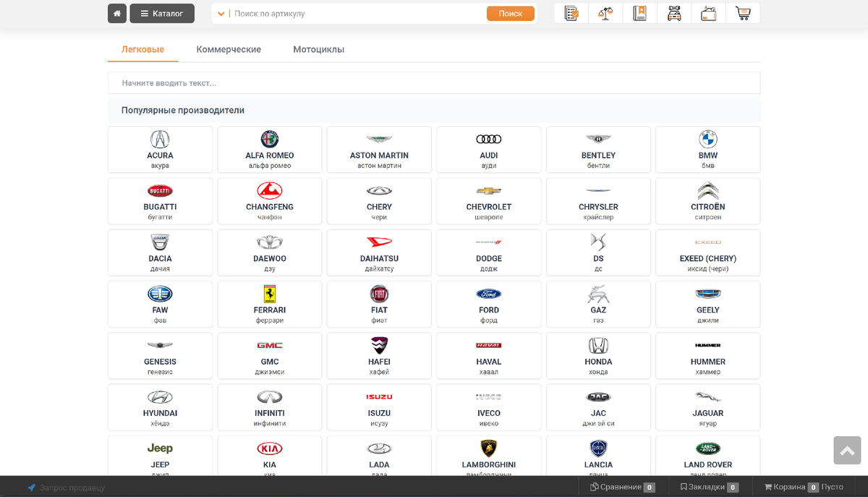Select the Bentley logo
868x497 pixels.
point(598,139)
